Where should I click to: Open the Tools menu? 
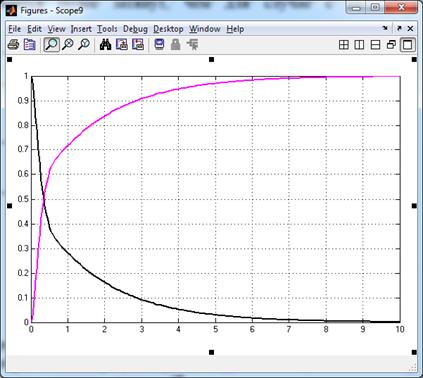(x=107, y=29)
